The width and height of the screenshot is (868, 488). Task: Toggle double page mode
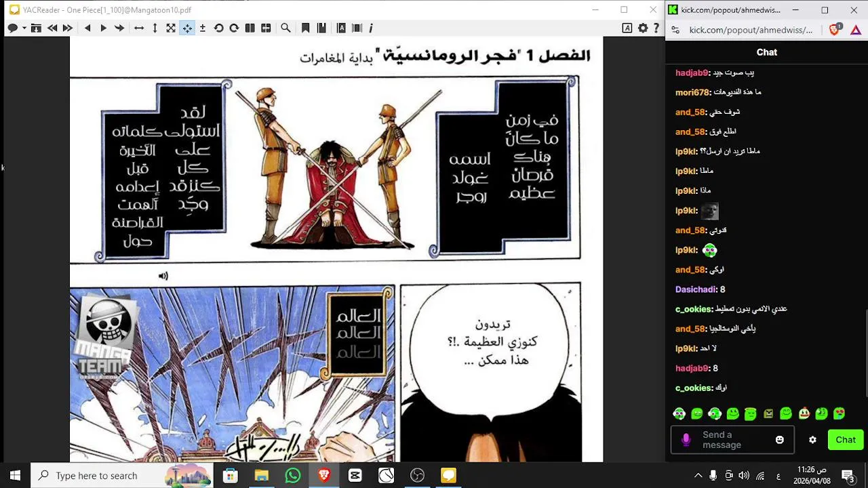250,28
